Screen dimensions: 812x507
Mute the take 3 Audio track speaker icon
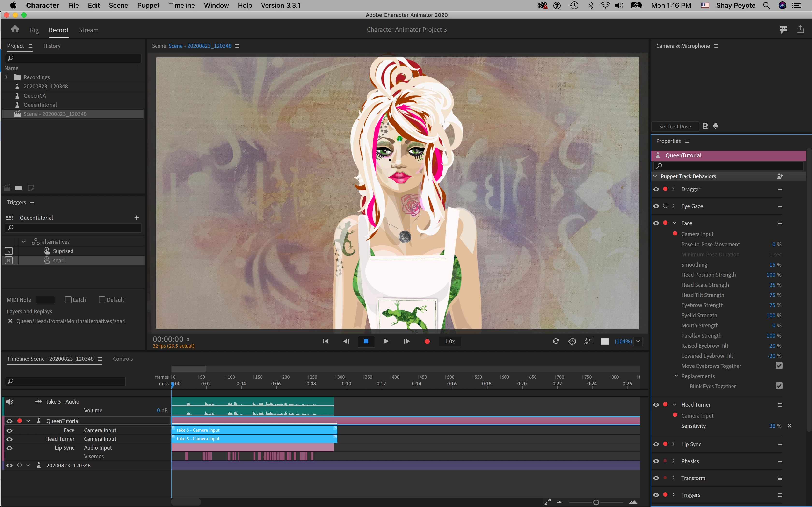(x=10, y=401)
